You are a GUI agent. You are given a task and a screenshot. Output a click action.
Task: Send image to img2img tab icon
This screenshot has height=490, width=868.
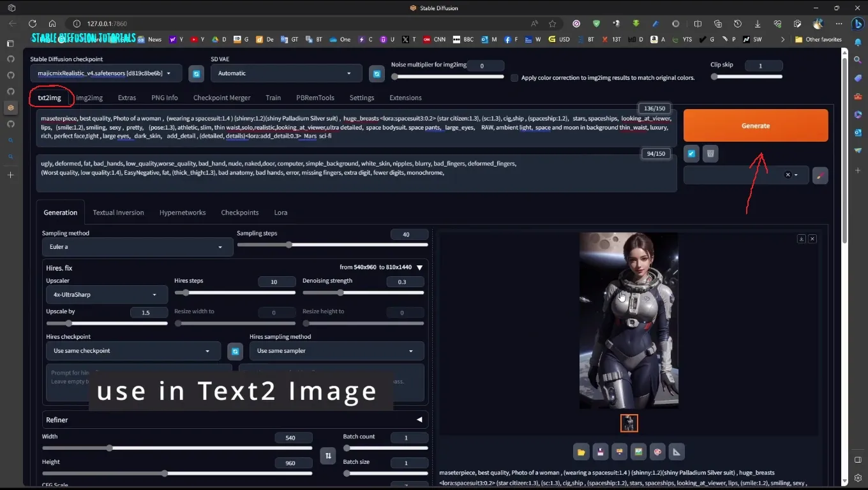coord(638,452)
